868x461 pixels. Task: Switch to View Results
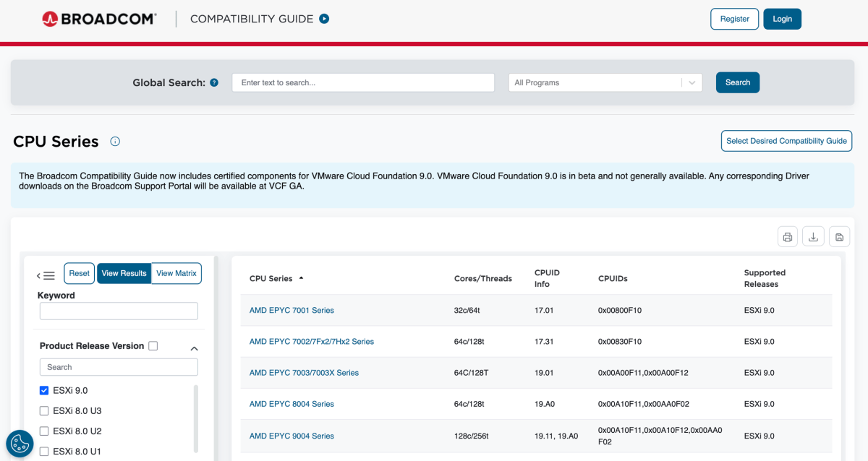[124, 273]
